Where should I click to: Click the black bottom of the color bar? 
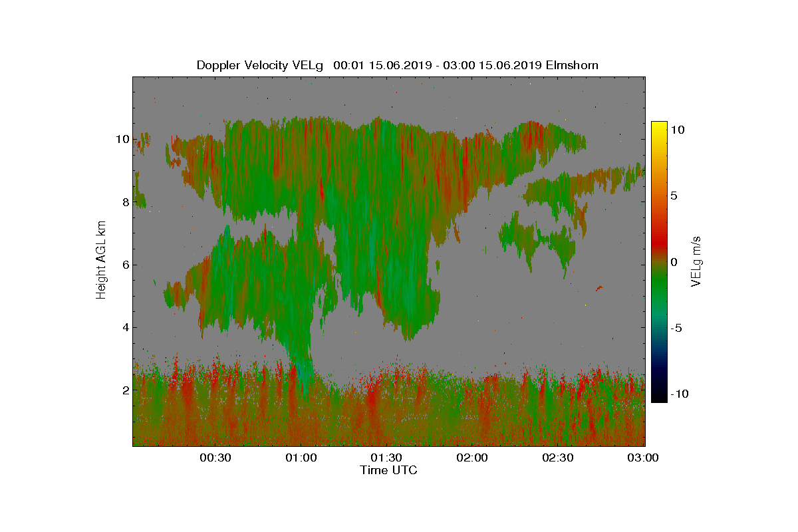659,398
